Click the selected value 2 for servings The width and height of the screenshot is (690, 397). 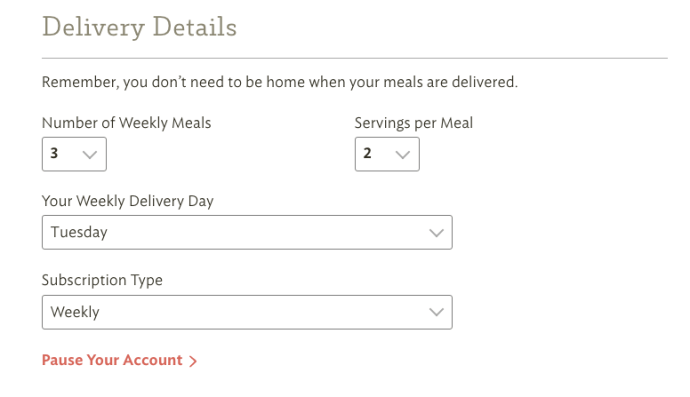coord(367,153)
